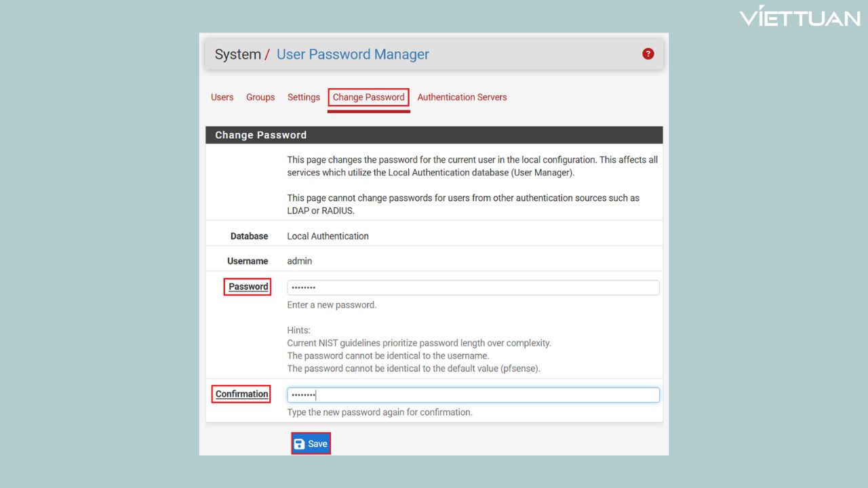This screenshot has width=868, height=488.
Task: Click into the Confirmation password field
Action: [473, 394]
